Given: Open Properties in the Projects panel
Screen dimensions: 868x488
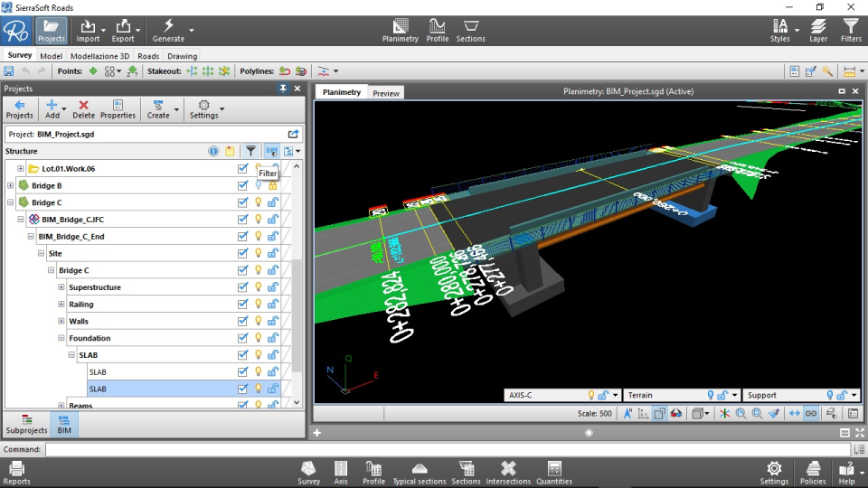Looking at the screenshot, I should [118, 109].
